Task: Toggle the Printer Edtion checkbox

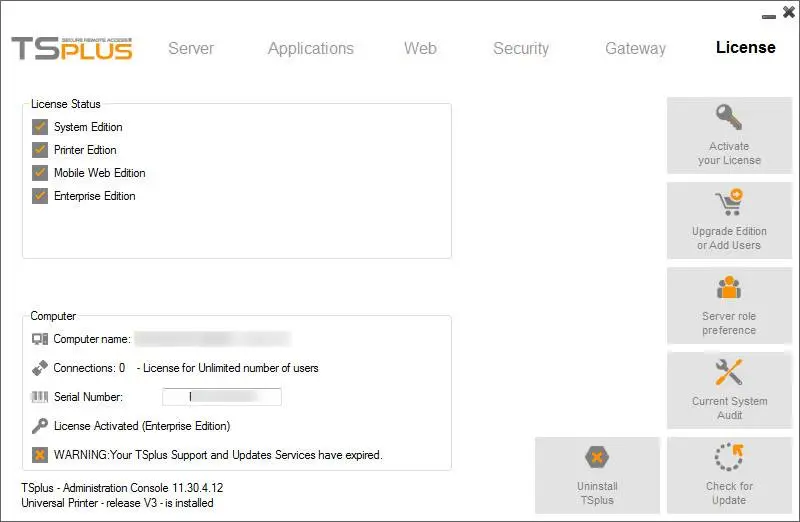Action: 40,150
